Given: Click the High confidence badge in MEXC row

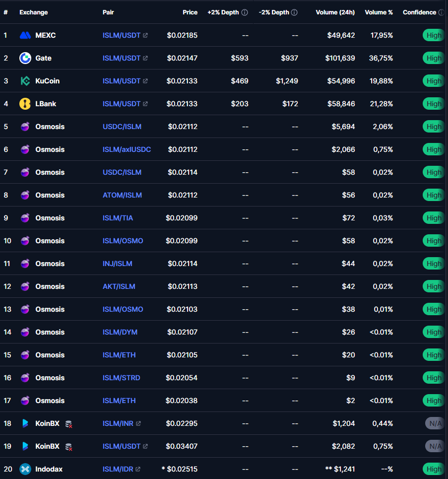Looking at the screenshot, I should (434, 35).
